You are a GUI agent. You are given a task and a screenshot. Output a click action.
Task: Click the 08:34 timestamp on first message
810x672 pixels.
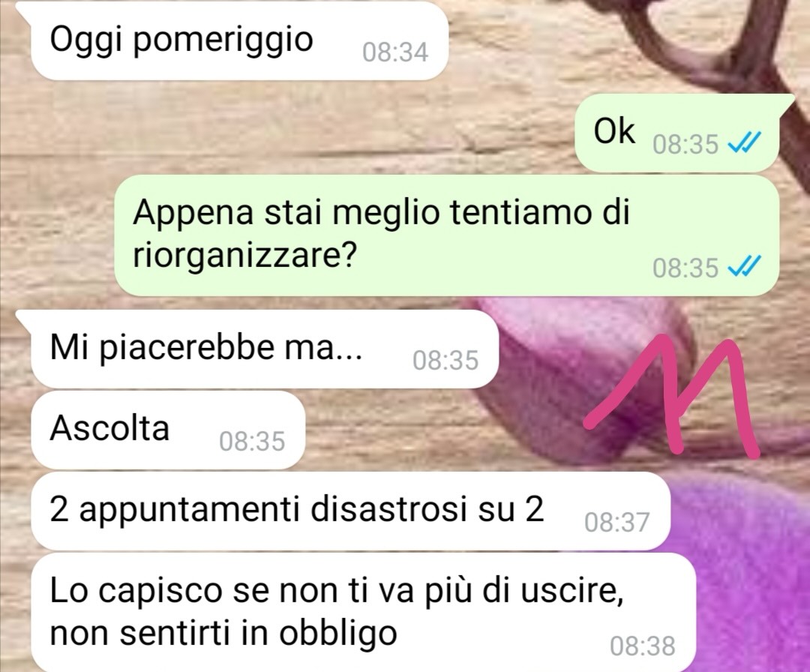(395, 52)
